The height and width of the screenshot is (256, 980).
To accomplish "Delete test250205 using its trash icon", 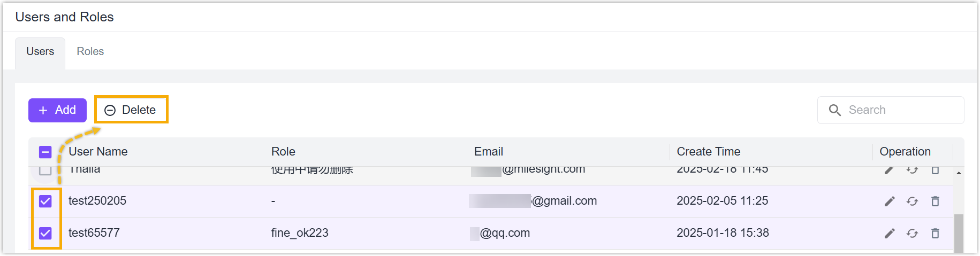I will pos(935,201).
